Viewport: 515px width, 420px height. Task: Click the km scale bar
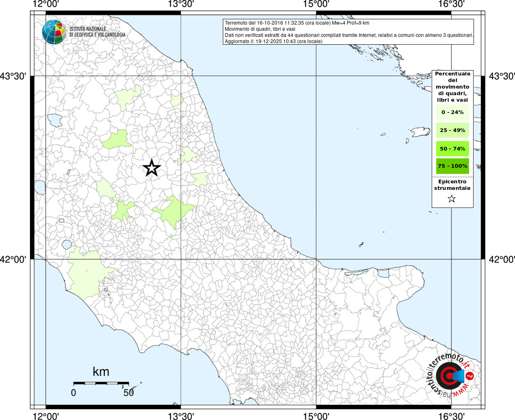click(101, 383)
